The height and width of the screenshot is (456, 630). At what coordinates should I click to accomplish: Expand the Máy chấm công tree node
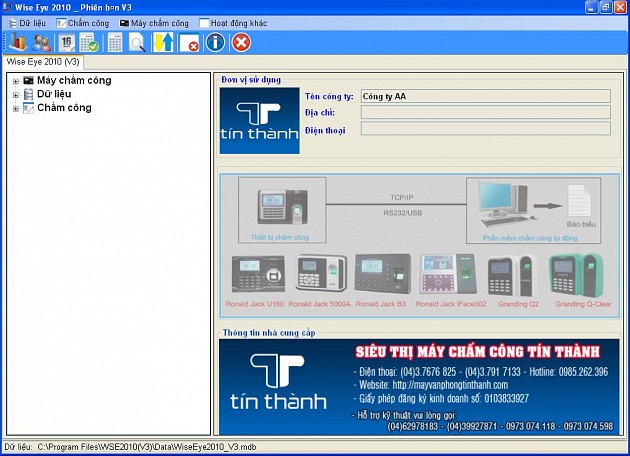pos(16,81)
